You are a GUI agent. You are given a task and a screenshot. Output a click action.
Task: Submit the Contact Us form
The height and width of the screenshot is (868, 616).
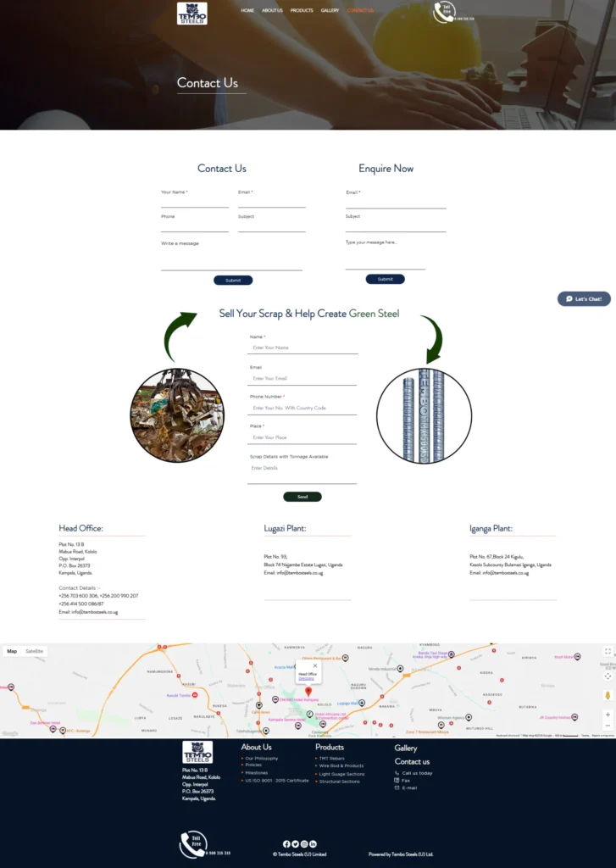(x=233, y=280)
